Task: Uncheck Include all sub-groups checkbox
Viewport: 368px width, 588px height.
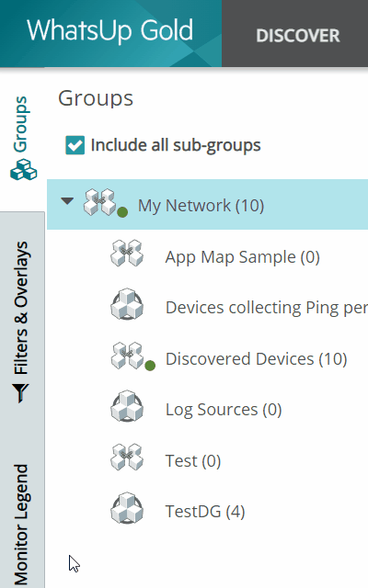Action: coord(75,145)
